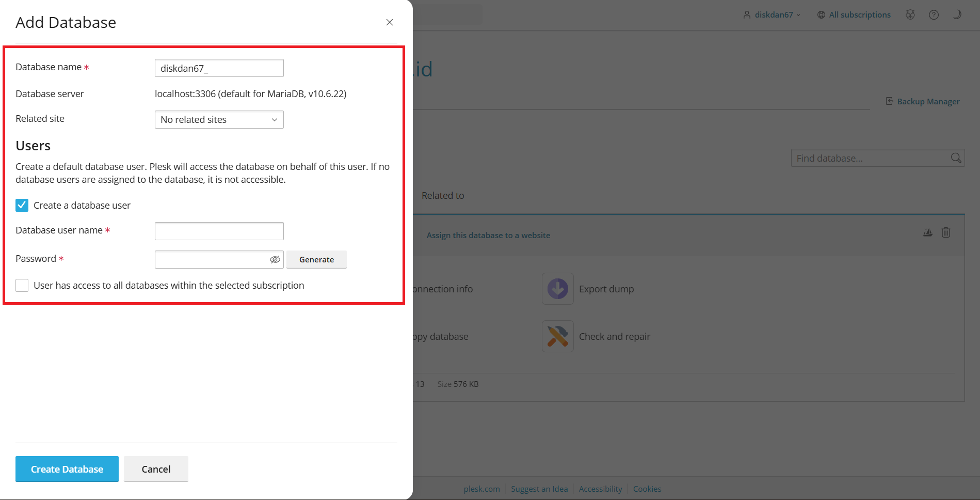Click the icon left of the help button

pyautogui.click(x=910, y=15)
